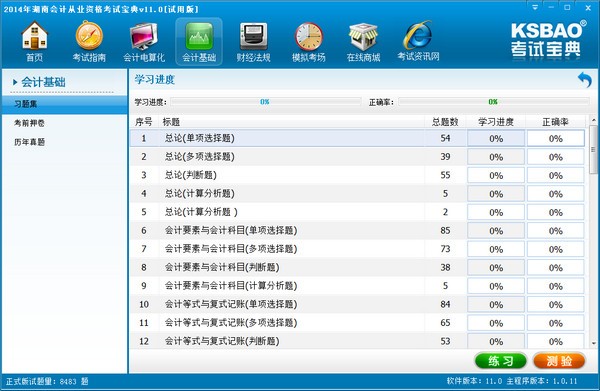The width and height of the screenshot is (600, 391).
Task: Click the 序号 column header
Action: 144,122
